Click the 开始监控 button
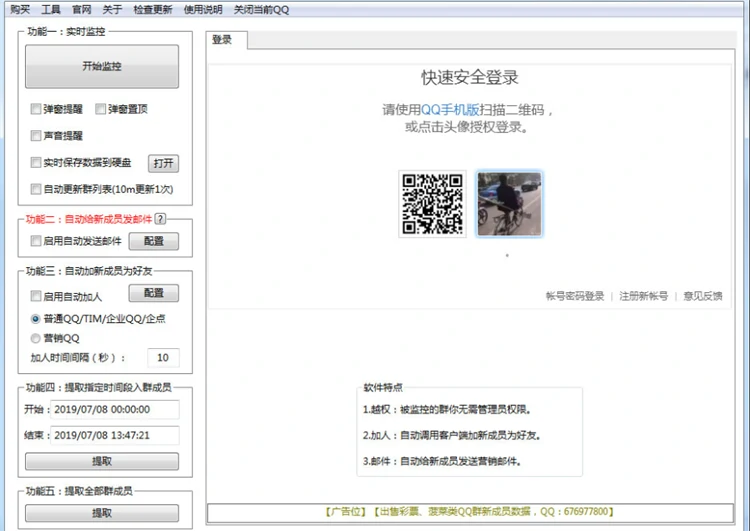Viewport: 750px width, 531px height. click(x=102, y=66)
